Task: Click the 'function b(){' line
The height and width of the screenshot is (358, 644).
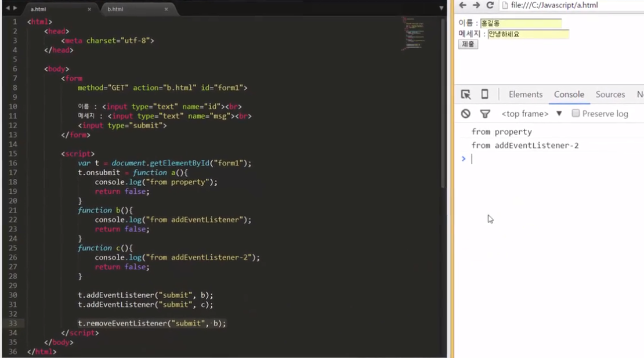Action: coord(105,210)
